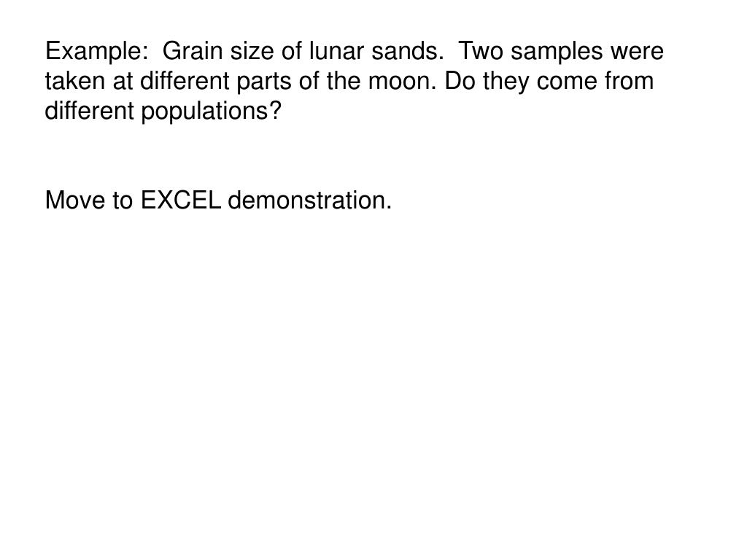
Task: Click on the word "lunar"
Action: 336,50
